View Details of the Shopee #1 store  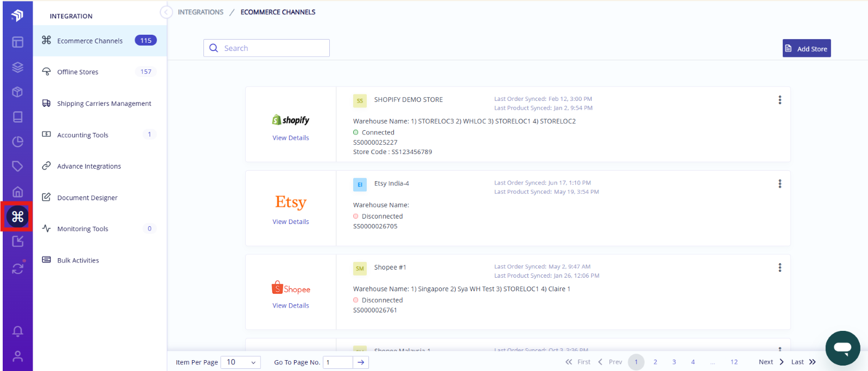click(x=291, y=305)
